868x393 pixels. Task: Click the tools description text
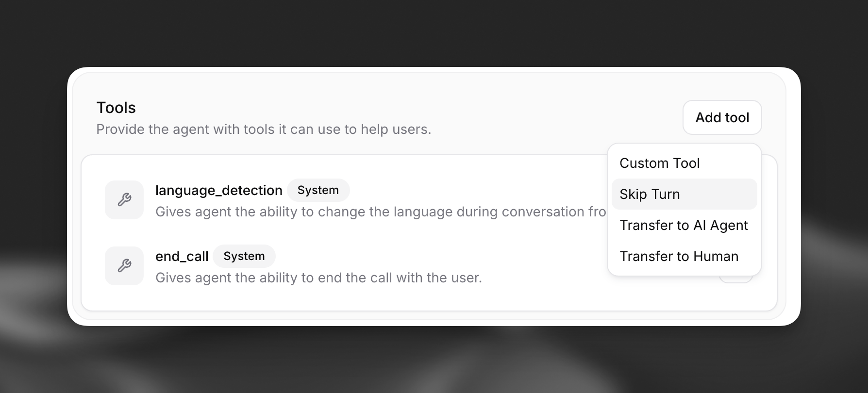264,129
